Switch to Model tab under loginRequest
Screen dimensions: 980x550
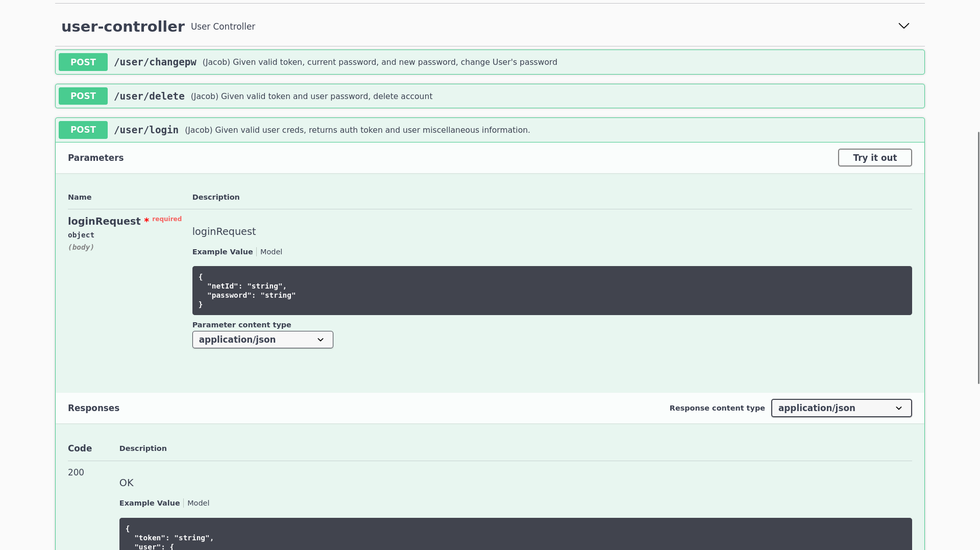[271, 252]
